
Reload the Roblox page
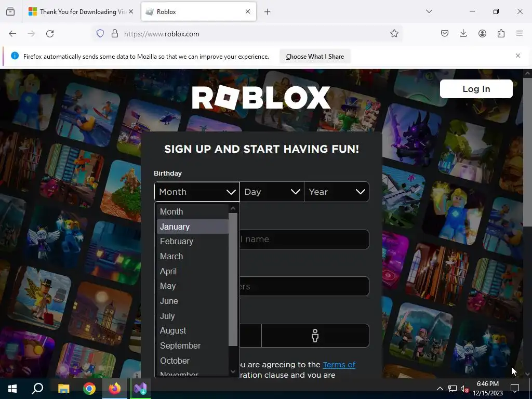point(50,34)
